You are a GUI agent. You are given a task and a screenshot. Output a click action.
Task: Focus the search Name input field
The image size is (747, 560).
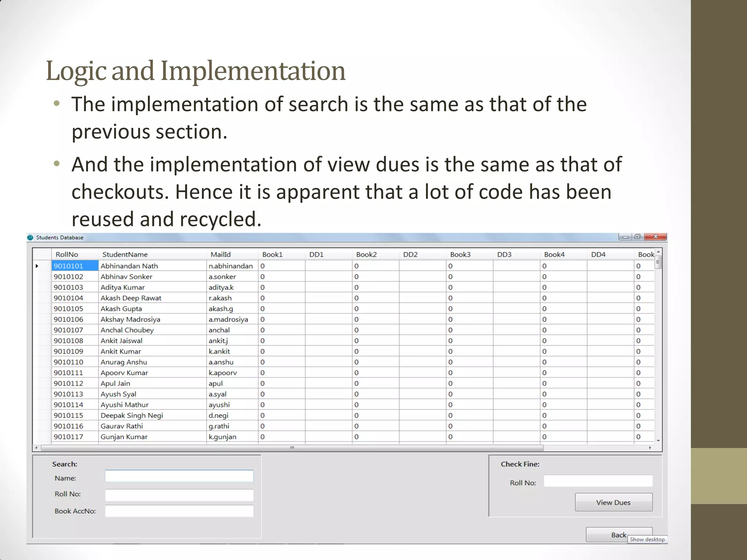179,476
